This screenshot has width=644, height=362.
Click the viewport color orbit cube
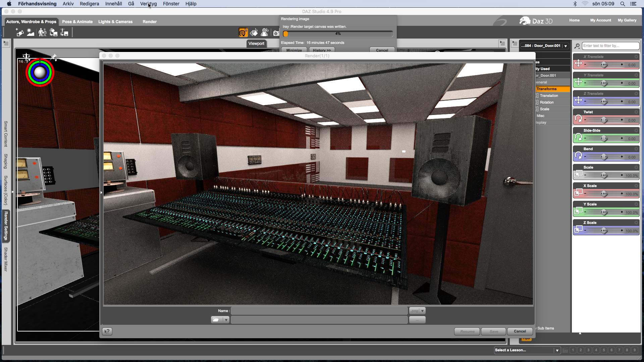40,72
